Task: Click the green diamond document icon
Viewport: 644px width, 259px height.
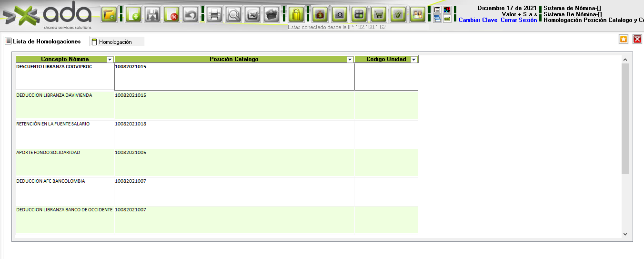Action: (x=398, y=14)
